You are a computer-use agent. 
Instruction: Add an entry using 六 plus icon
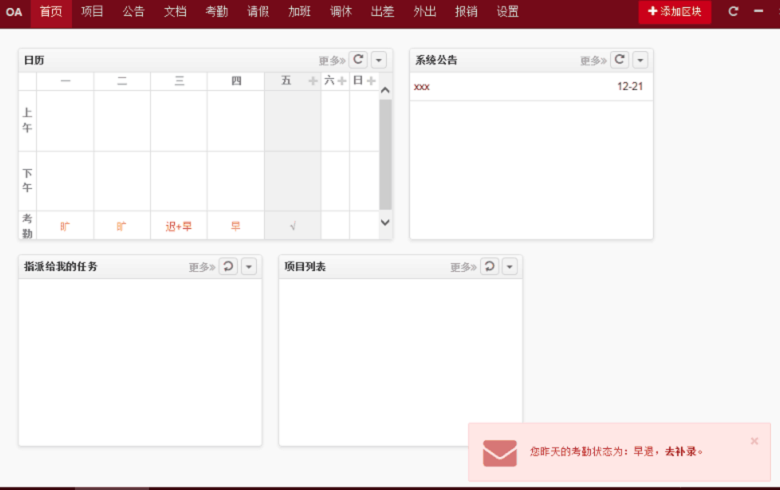[x=341, y=81]
